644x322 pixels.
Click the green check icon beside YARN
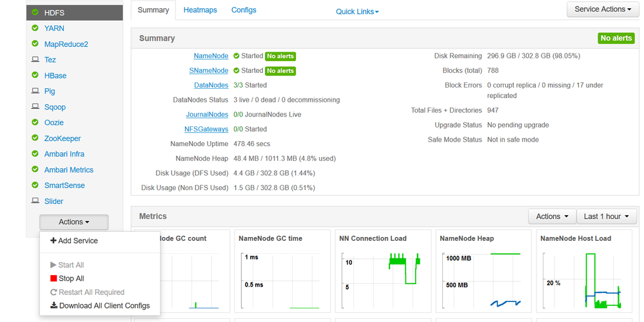point(35,28)
